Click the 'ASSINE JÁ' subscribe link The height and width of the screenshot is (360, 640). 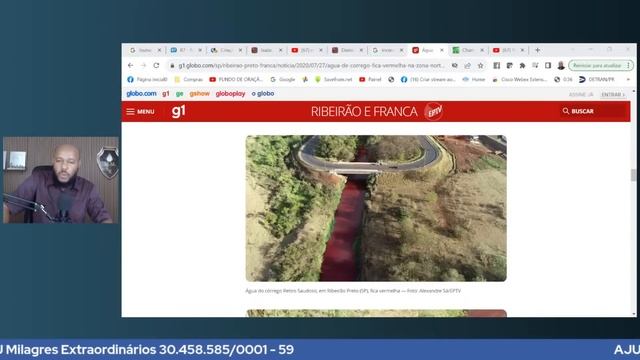pos(581,94)
